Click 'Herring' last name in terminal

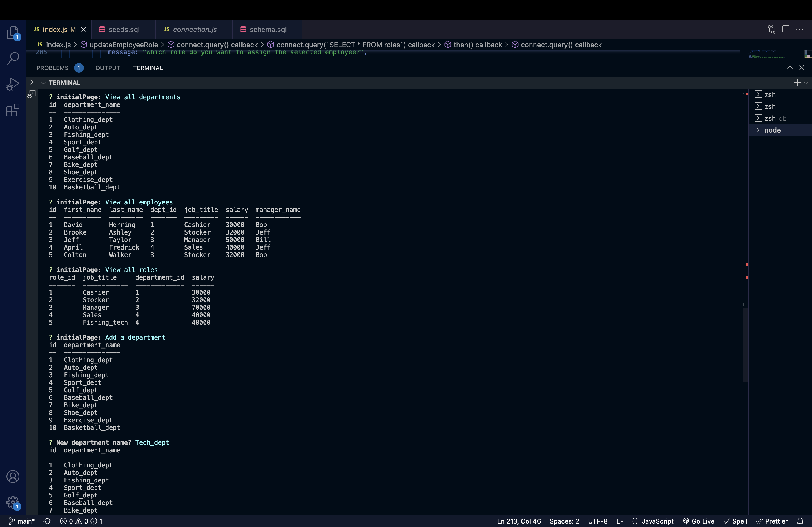tap(122, 225)
